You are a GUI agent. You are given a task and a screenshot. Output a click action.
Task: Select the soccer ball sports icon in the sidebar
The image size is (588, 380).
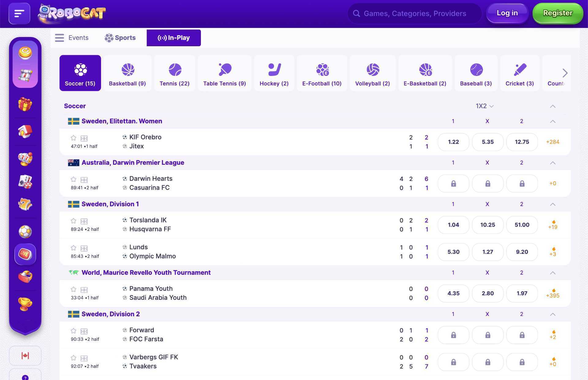pyautogui.click(x=25, y=232)
